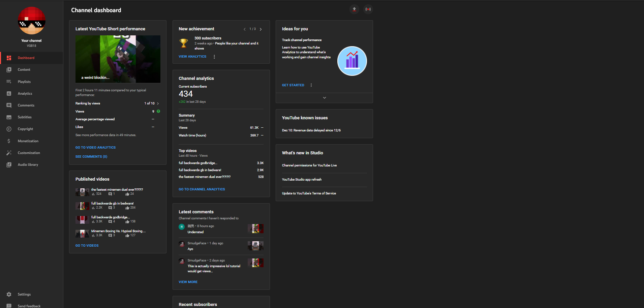Click the channel avatar picture
The width and height of the screenshot is (644, 308).
click(x=32, y=21)
